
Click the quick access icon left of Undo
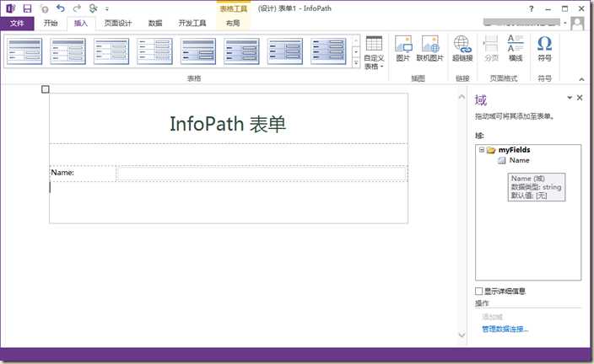pos(45,8)
